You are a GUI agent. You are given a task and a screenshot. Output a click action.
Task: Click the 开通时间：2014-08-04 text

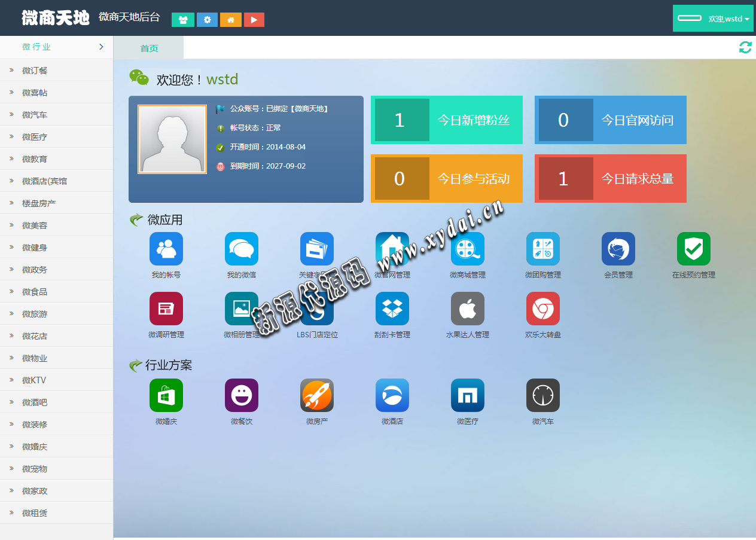[268, 147]
